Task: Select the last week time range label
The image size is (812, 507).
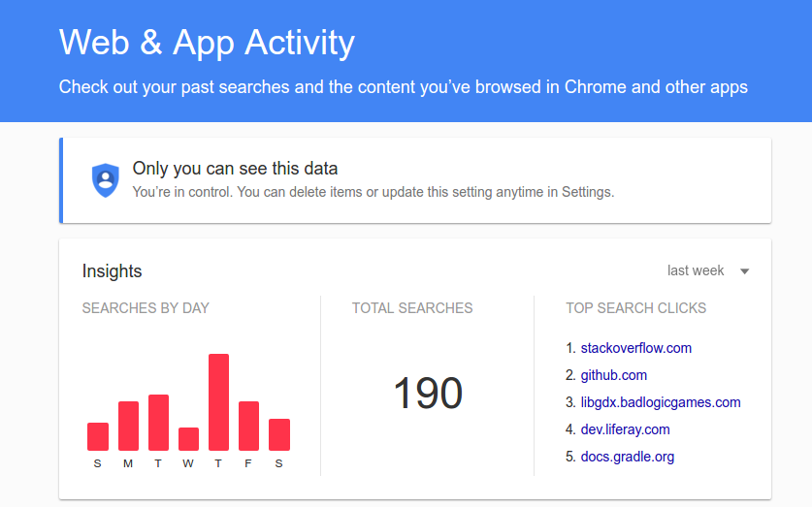Action: 695,270
